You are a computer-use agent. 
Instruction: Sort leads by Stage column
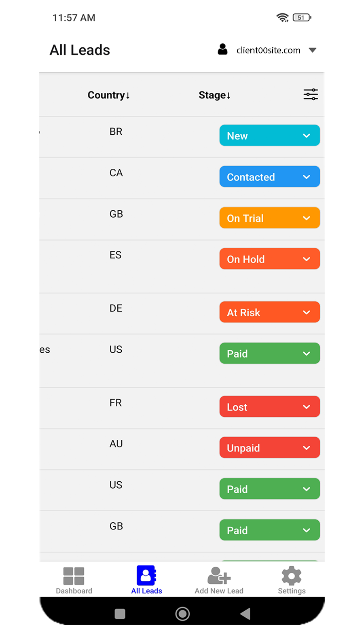[x=214, y=95]
